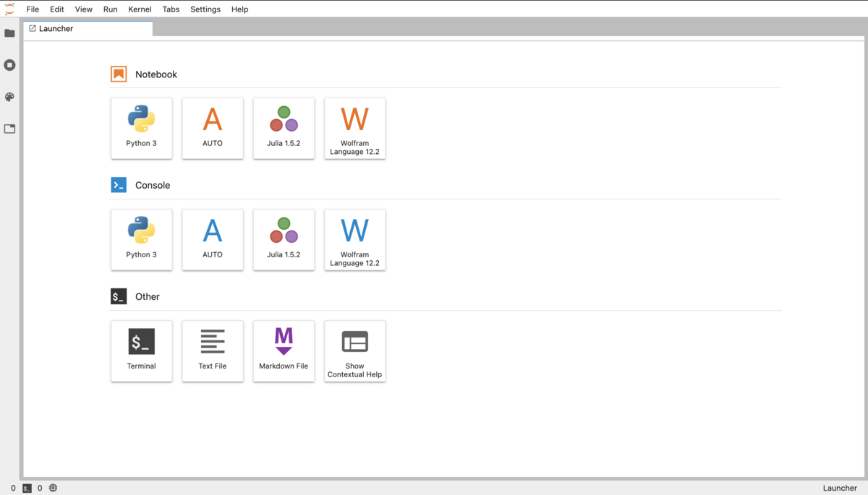Start a Julia 1.5.2 console
Screen dimensions: 868x495
tap(284, 240)
